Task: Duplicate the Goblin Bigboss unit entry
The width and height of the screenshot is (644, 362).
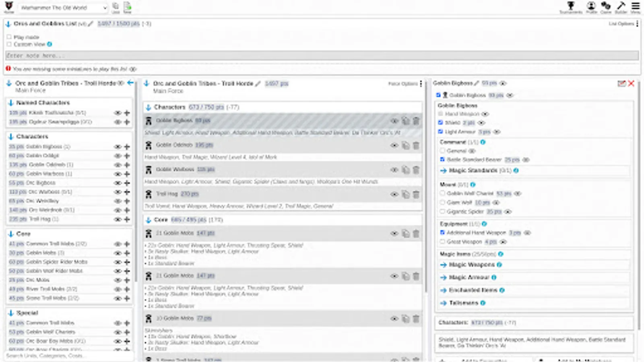Action: coord(405,121)
